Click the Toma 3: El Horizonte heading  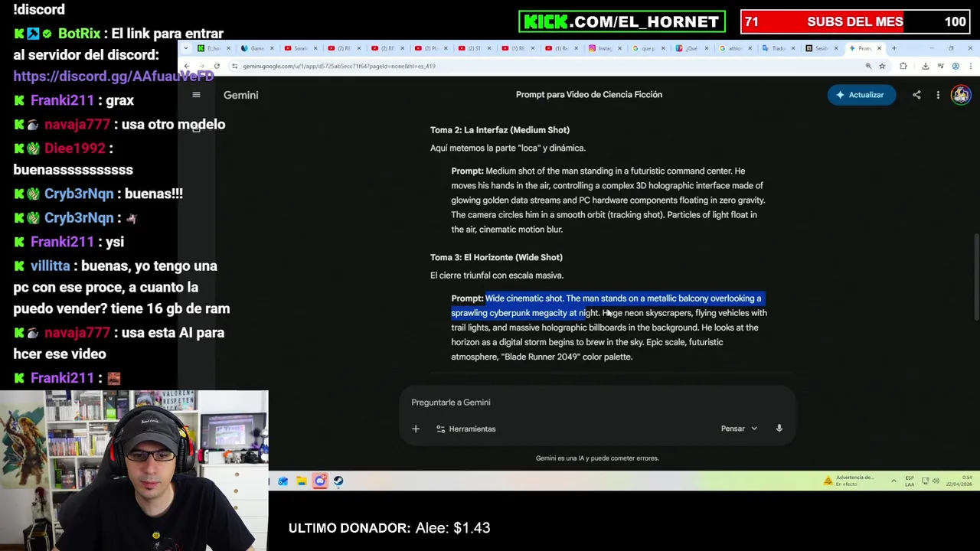[x=496, y=257]
